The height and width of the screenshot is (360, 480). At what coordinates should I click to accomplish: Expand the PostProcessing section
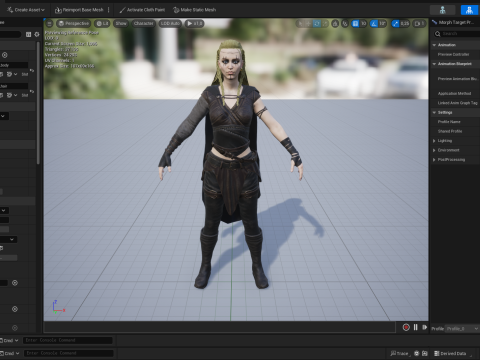(x=434, y=160)
